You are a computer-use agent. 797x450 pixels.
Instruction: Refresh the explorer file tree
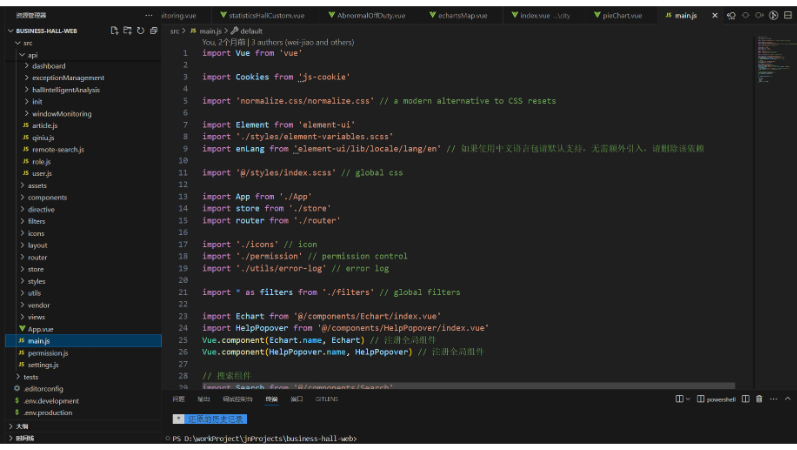(141, 31)
